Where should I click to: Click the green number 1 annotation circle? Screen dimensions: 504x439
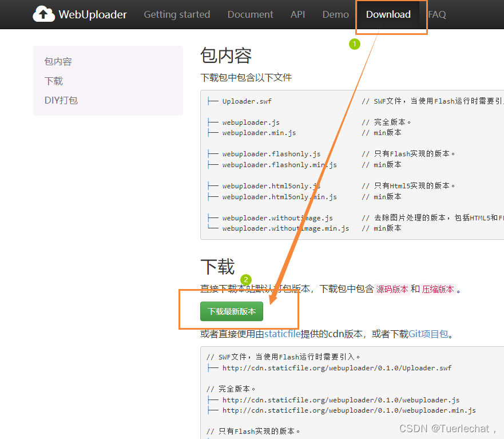point(355,44)
